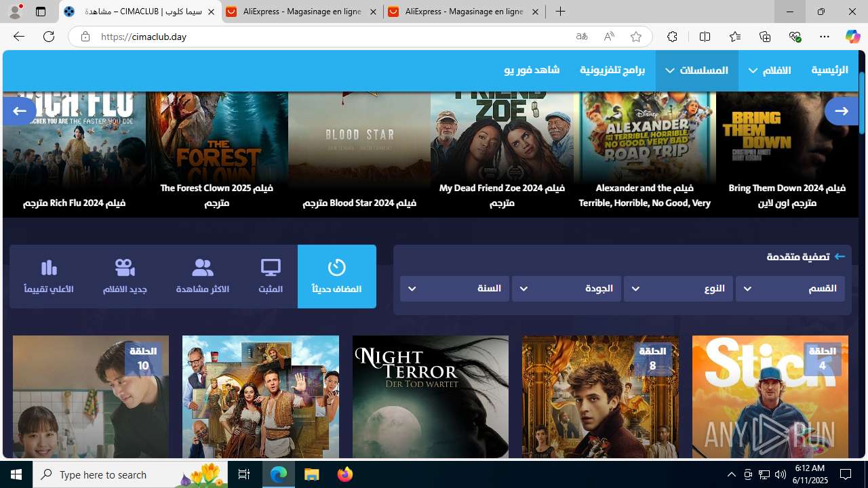868x488 pixels.
Task: Select highest rated chart icon
Action: [x=49, y=277]
